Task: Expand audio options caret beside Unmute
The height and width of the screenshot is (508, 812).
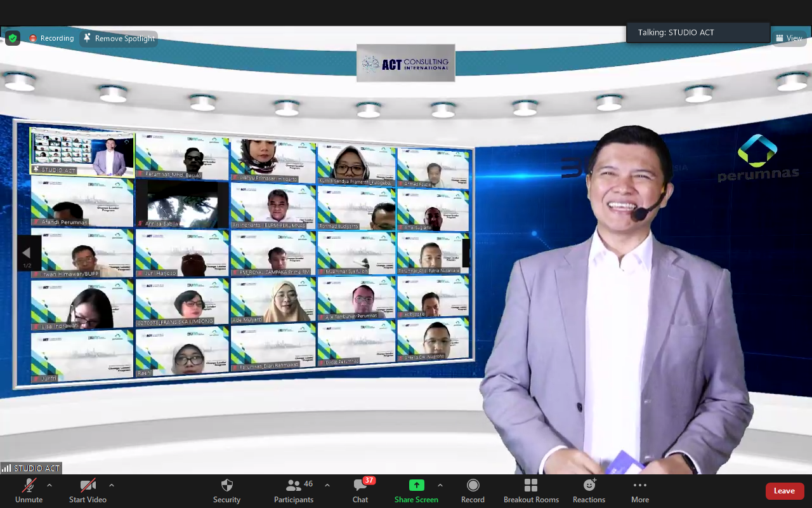Action: 49,485
